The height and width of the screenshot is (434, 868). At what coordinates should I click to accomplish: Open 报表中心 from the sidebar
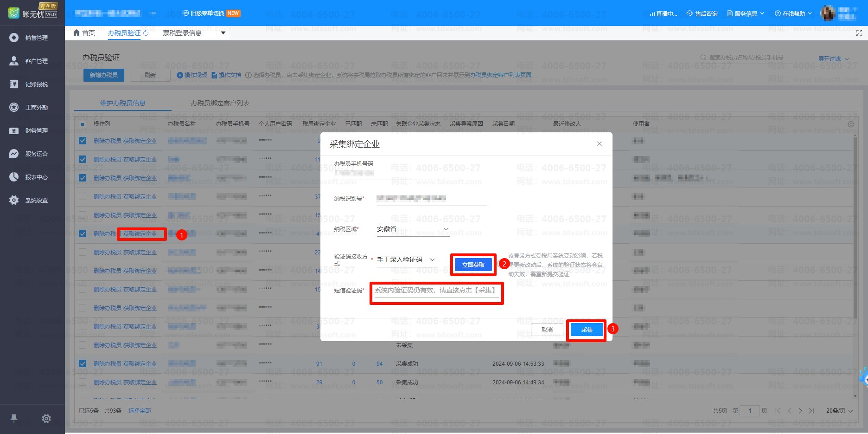click(x=14, y=177)
